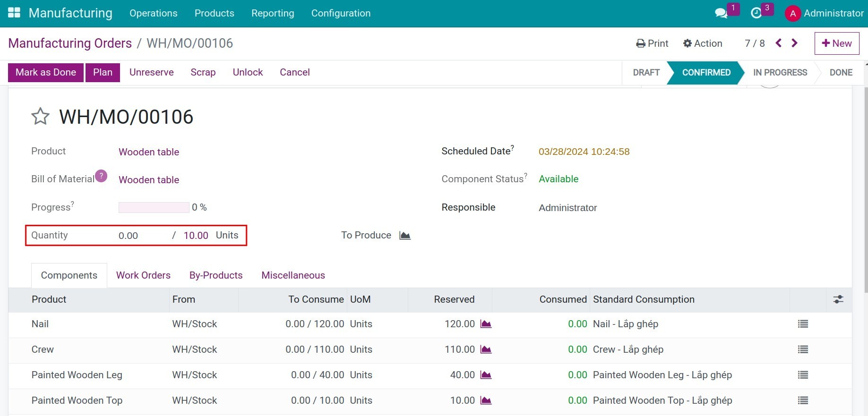Click the Scrap button
This screenshot has width=868, height=416.
203,72
